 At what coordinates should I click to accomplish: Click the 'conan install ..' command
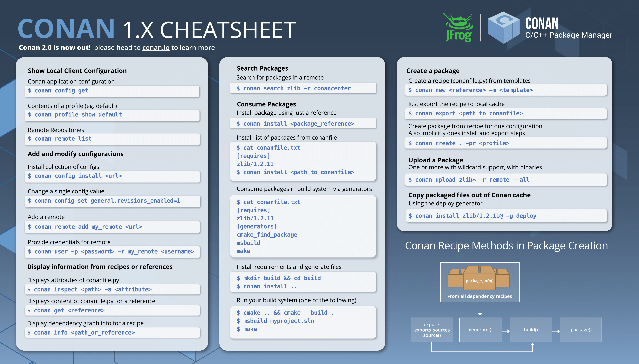point(267,286)
